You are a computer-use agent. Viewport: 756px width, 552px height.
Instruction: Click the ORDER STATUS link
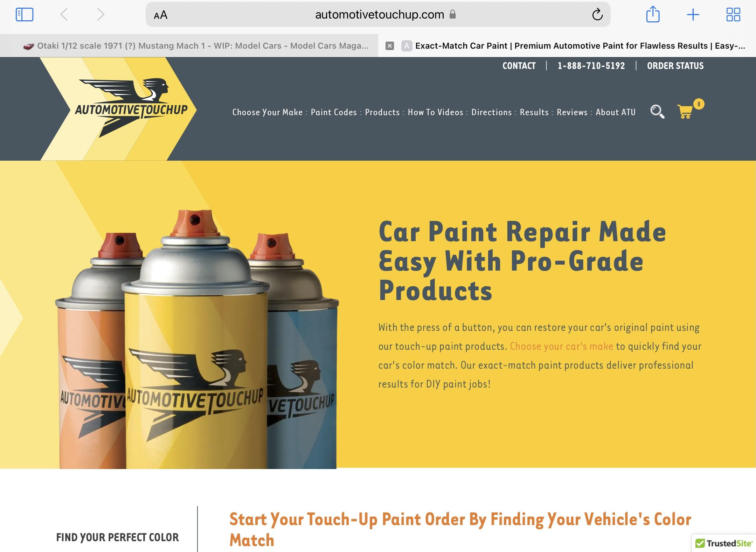(x=675, y=66)
